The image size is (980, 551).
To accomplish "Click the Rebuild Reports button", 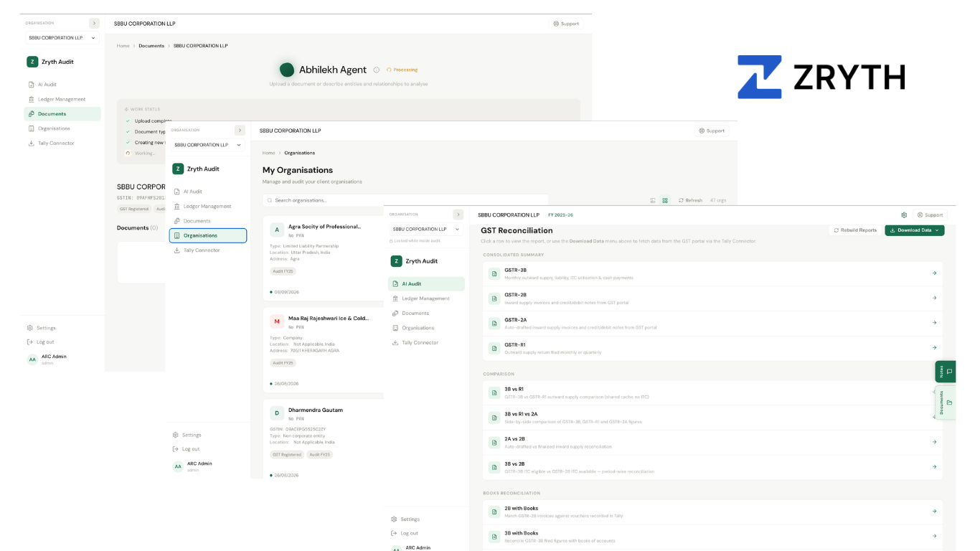I will tap(855, 230).
